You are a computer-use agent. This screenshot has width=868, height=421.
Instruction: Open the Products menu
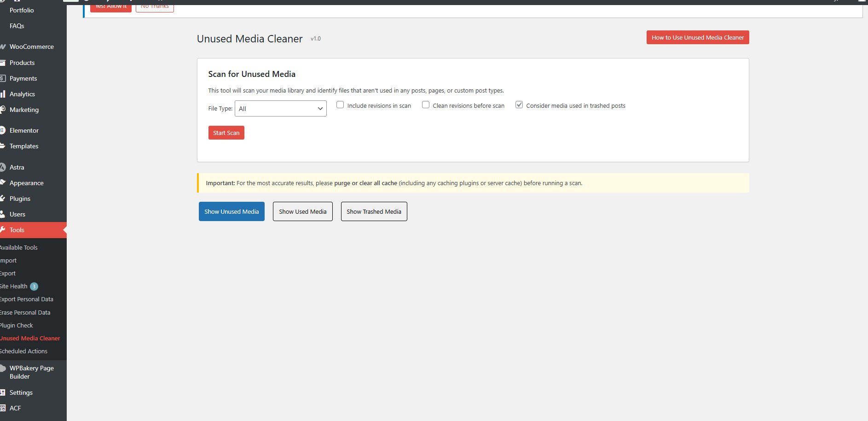click(22, 63)
